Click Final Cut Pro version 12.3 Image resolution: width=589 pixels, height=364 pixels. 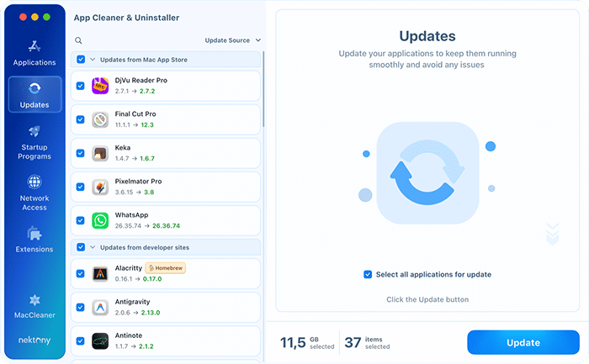click(147, 124)
